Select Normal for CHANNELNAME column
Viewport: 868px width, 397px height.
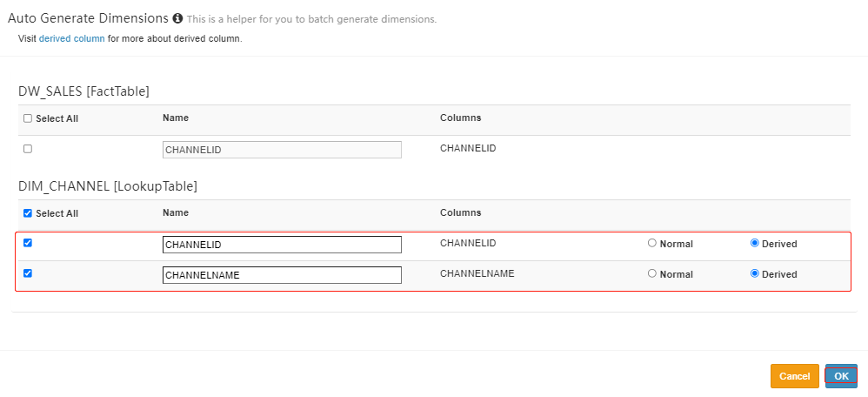click(x=652, y=273)
